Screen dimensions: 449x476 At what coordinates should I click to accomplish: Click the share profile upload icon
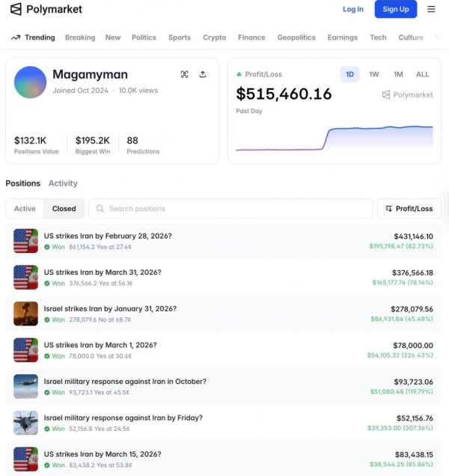pyautogui.click(x=203, y=74)
